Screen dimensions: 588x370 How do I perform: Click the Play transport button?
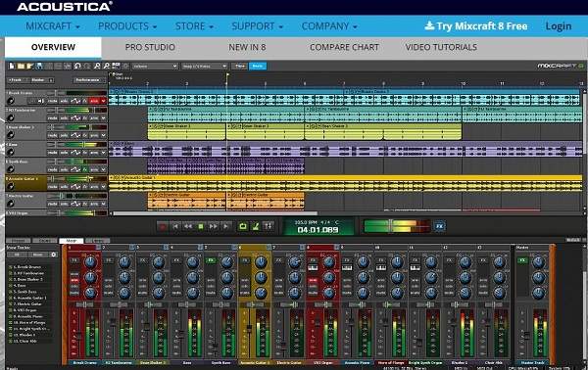click(x=225, y=226)
